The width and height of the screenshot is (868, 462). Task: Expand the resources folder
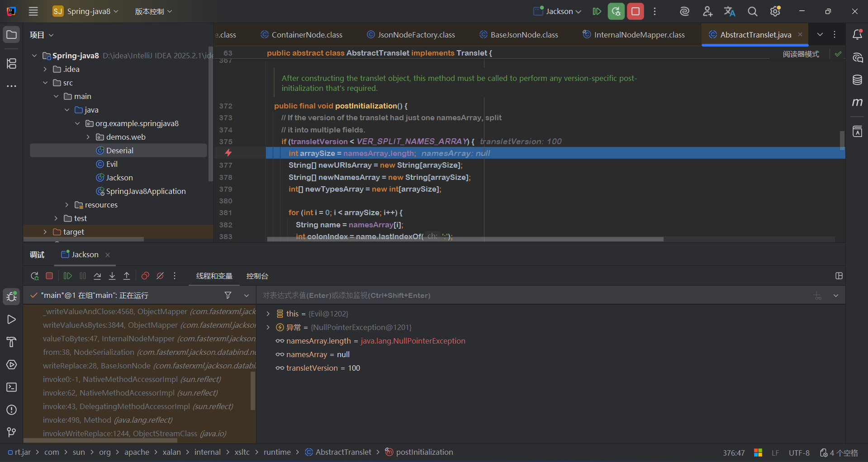coord(67,205)
